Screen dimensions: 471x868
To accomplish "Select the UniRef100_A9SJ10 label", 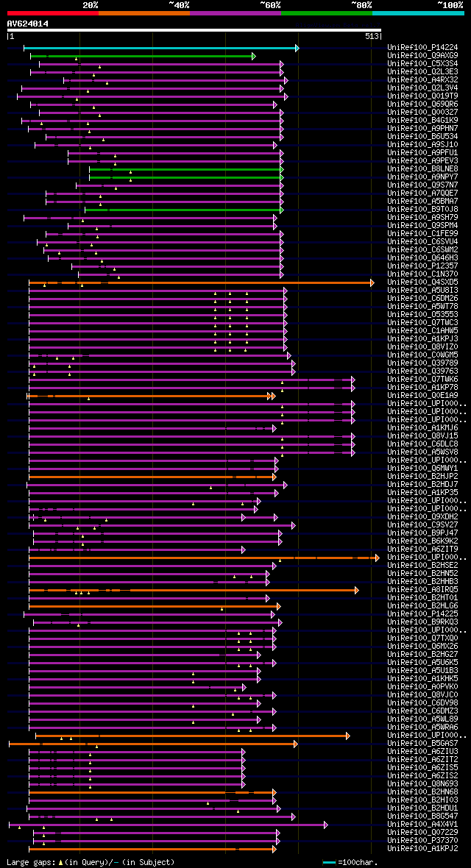I will click(x=422, y=145).
